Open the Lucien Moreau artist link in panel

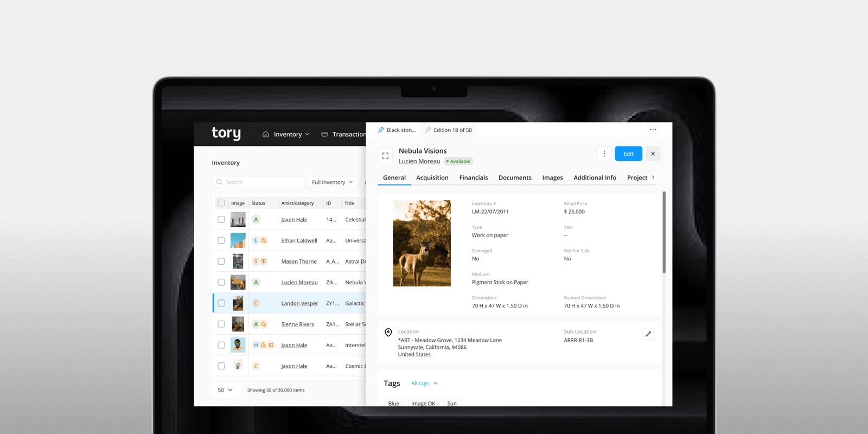click(x=419, y=161)
